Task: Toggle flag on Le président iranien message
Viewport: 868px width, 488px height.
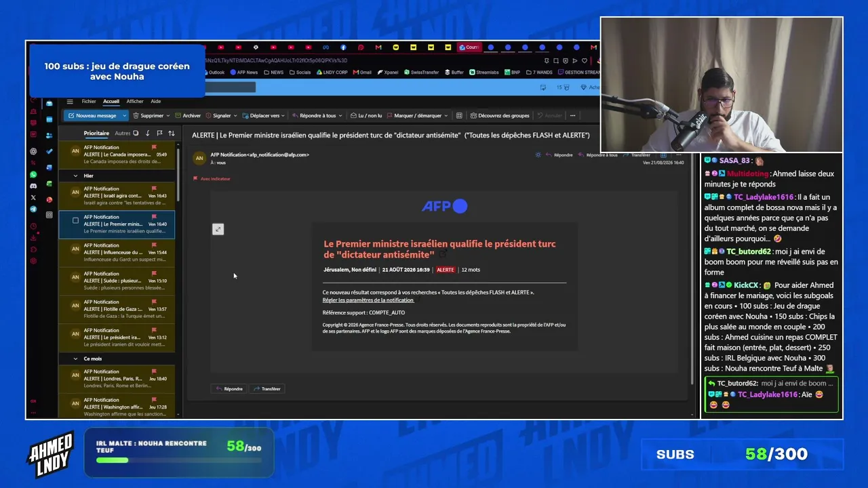Action: (x=154, y=331)
